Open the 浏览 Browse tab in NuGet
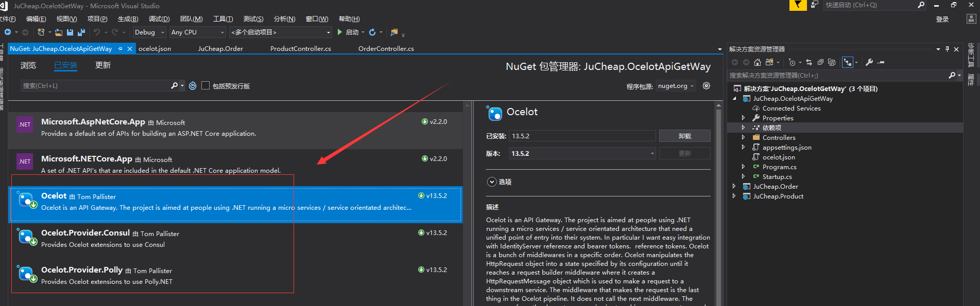980x306 pixels. coord(28,65)
